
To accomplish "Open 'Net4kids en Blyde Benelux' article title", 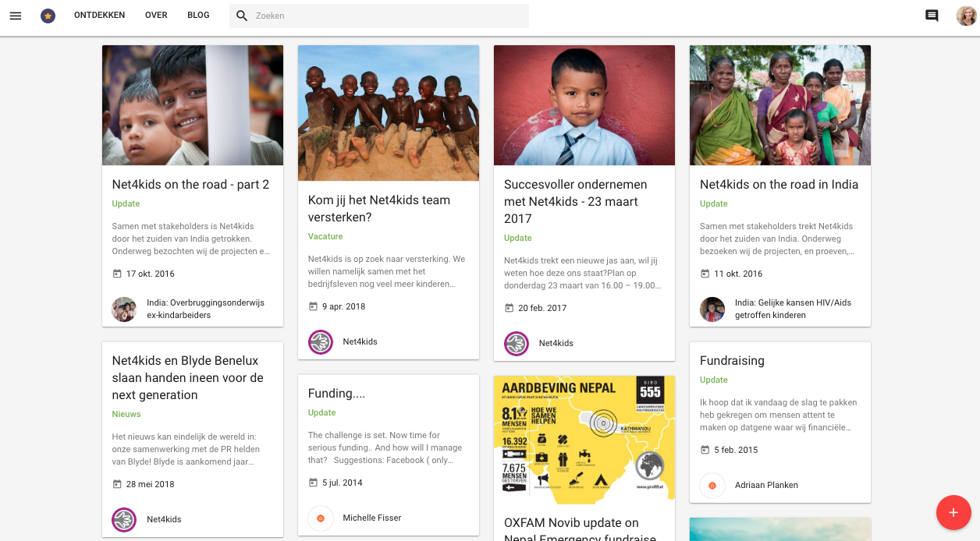I will tap(188, 378).
